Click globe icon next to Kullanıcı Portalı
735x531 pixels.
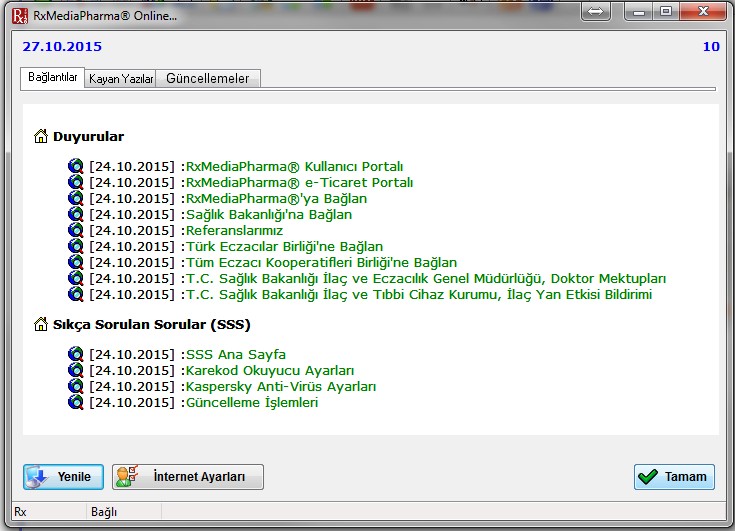[x=76, y=167]
